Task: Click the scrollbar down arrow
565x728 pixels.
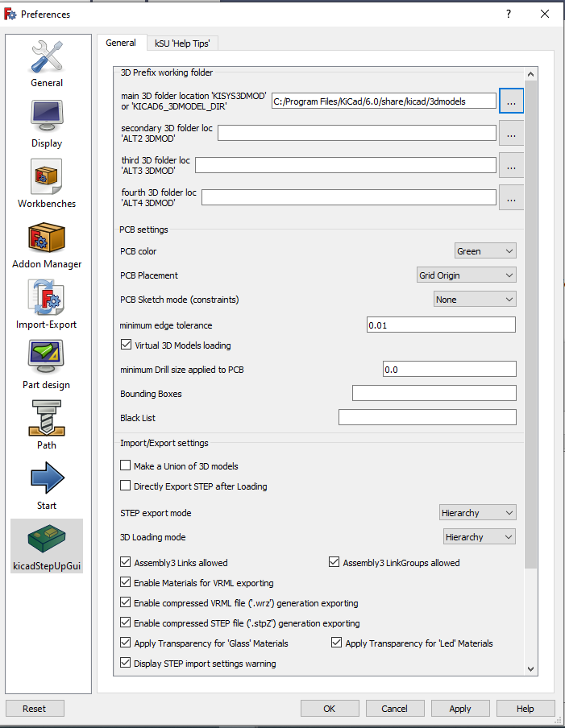Action: pyautogui.click(x=530, y=669)
